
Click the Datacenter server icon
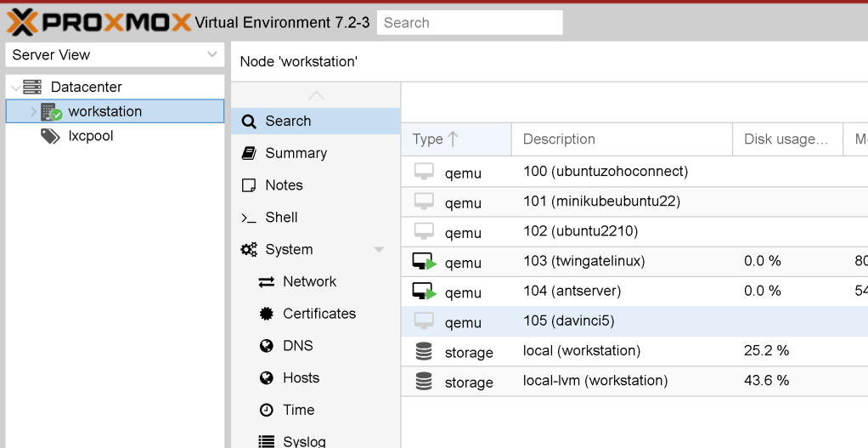click(x=32, y=87)
